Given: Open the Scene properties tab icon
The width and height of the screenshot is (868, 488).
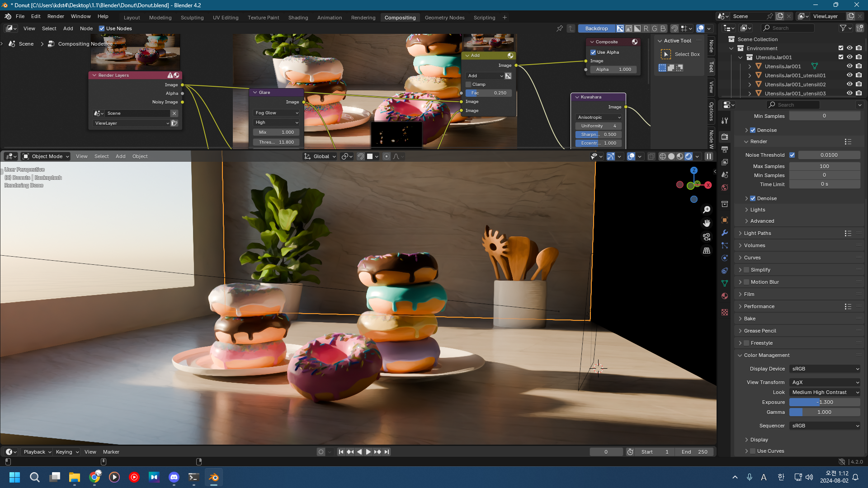Looking at the screenshot, I should pyautogui.click(x=725, y=174).
